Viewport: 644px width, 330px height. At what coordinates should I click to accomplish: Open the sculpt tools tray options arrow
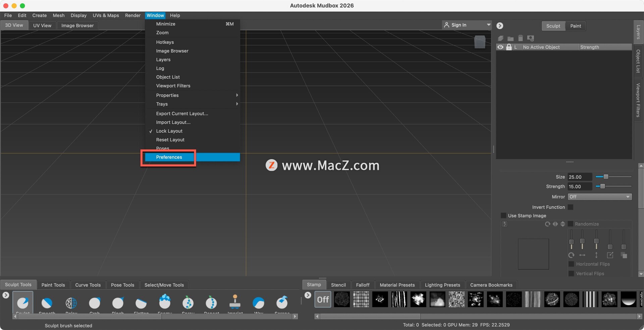point(6,295)
